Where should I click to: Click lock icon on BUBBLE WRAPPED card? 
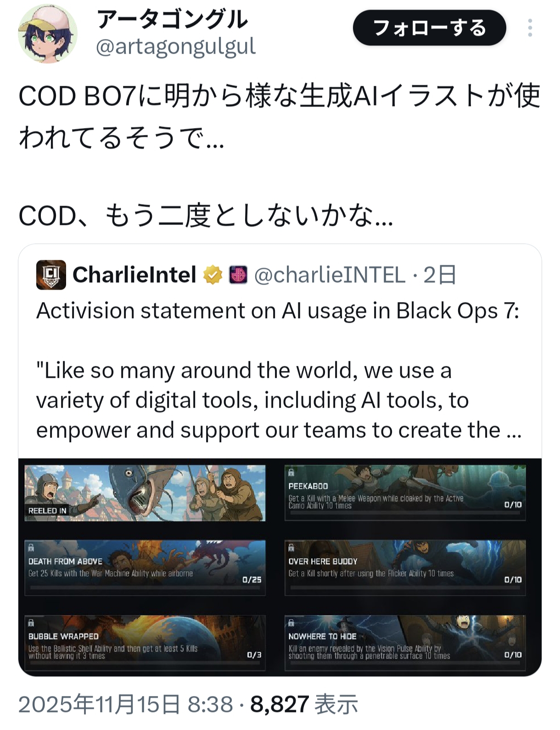coord(31,623)
